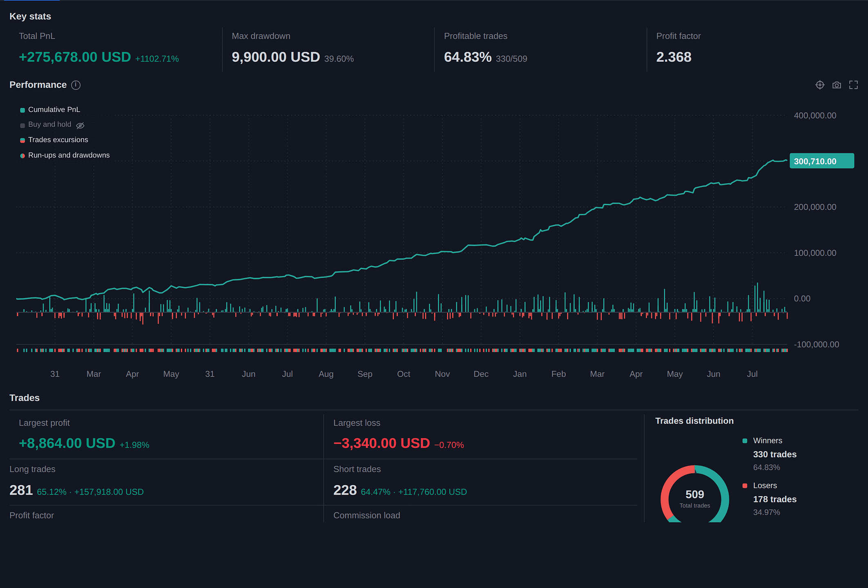Click the Run-ups and drawdowns round swatch
This screenshot has width=868, height=588.
22,156
